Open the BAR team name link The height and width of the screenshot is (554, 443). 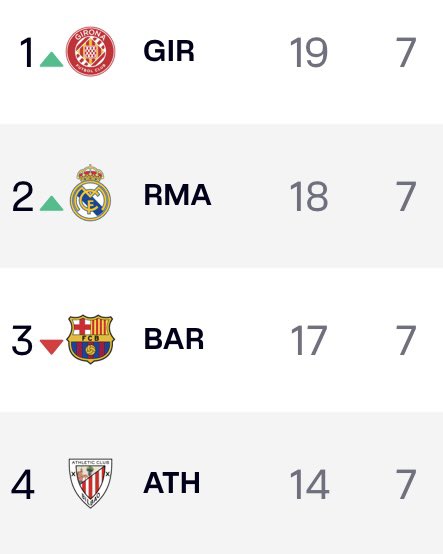[x=174, y=338]
